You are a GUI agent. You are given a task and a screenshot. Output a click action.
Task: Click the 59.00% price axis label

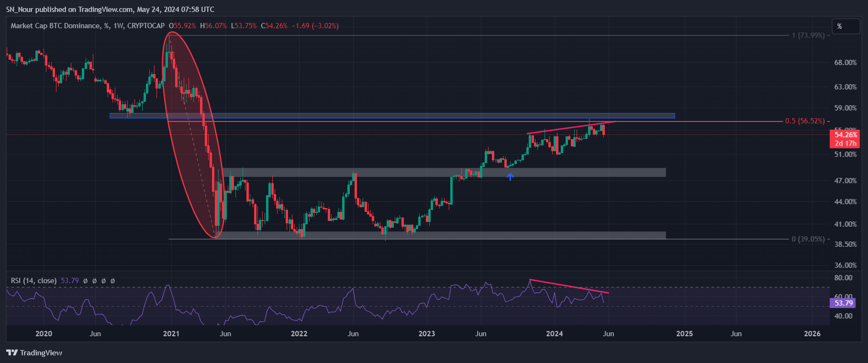[846, 108]
